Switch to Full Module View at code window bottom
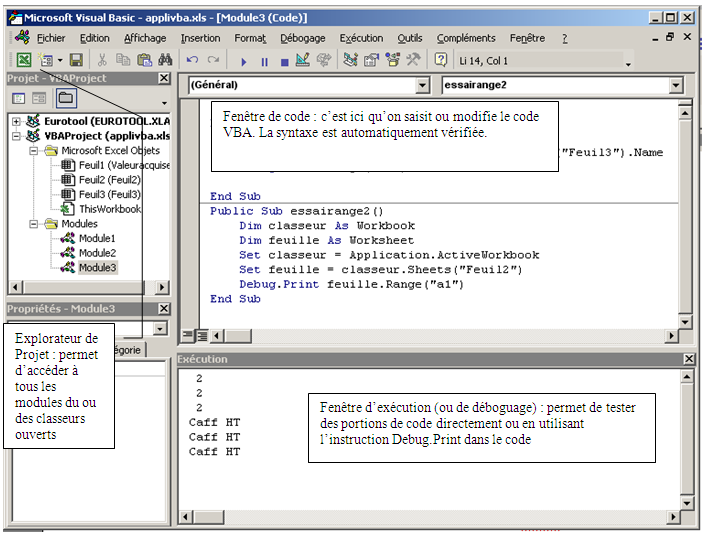The width and height of the screenshot is (705, 537). pos(202,336)
